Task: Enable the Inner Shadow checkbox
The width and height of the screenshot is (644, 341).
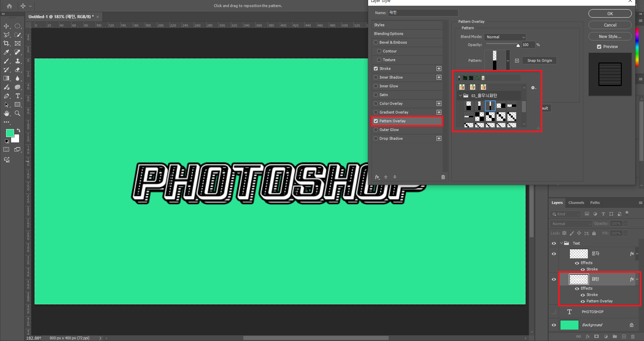Action: coord(376,77)
